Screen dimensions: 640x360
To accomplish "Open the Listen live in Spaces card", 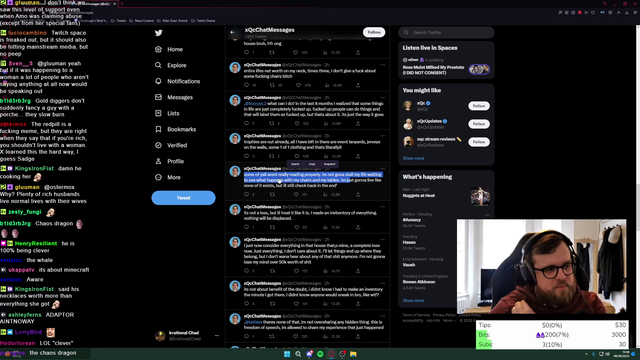I will (x=446, y=60).
